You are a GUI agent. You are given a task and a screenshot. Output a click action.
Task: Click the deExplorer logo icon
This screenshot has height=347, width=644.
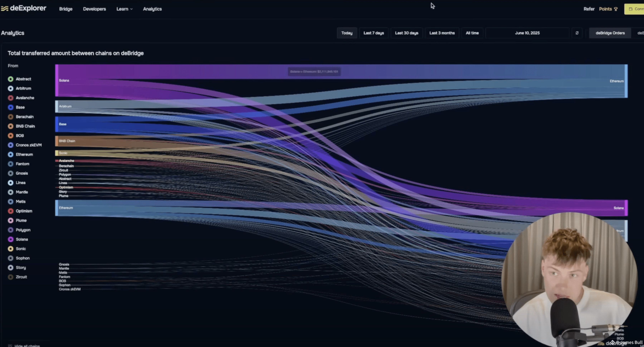pos(4,9)
